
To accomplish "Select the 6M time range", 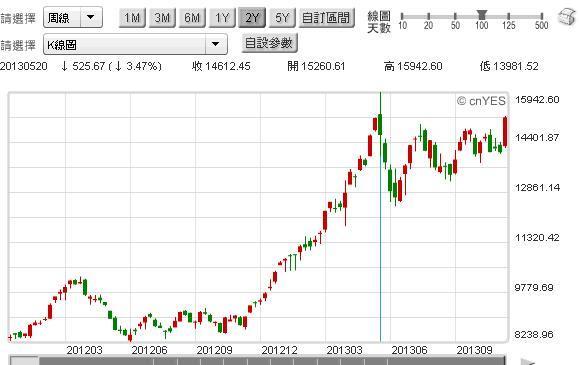I will (x=192, y=18).
